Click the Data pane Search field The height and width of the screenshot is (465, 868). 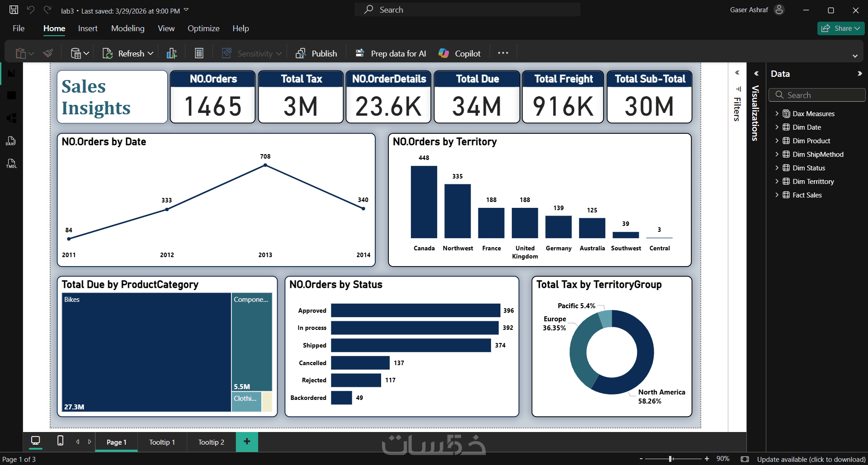tap(817, 95)
